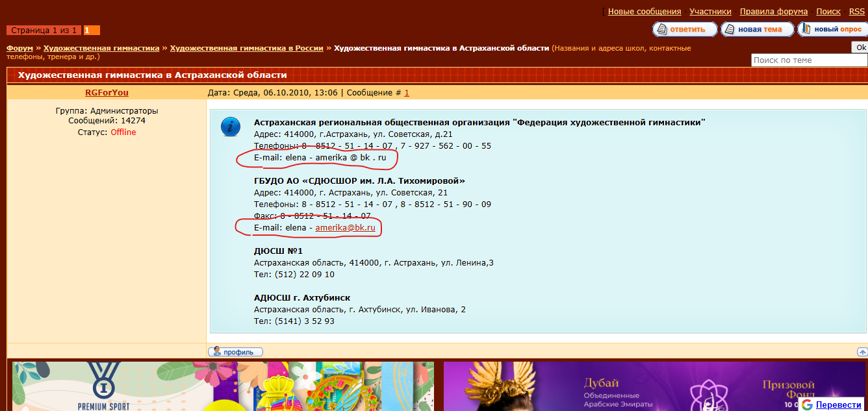868x411 pixels.
Task: Click message number 1 permalink
Action: (407, 93)
